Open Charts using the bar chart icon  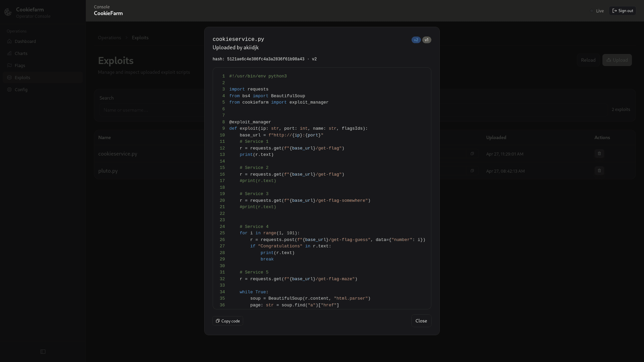point(9,53)
